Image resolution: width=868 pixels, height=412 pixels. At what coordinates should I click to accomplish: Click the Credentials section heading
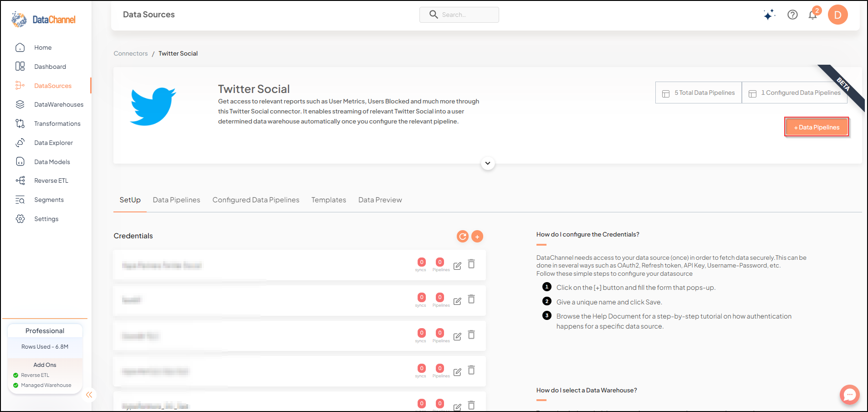[133, 236]
